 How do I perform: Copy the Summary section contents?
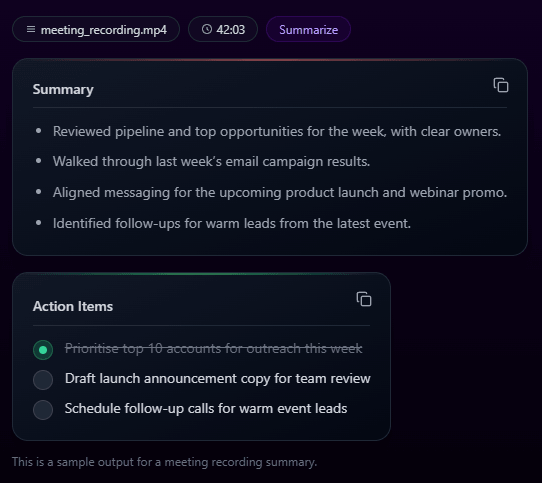(501, 85)
